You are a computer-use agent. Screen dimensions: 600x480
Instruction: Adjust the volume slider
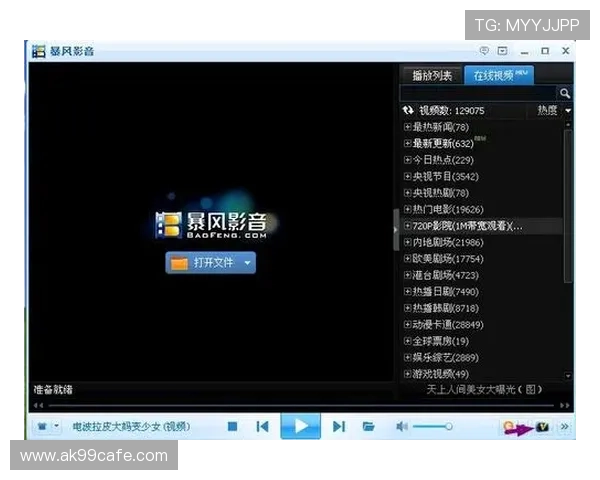pos(432,426)
